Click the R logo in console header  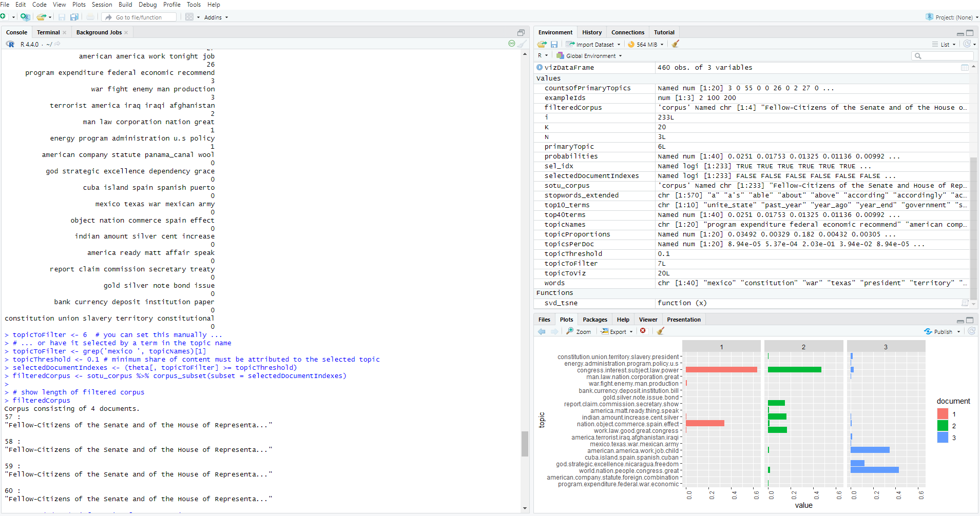[x=10, y=44]
